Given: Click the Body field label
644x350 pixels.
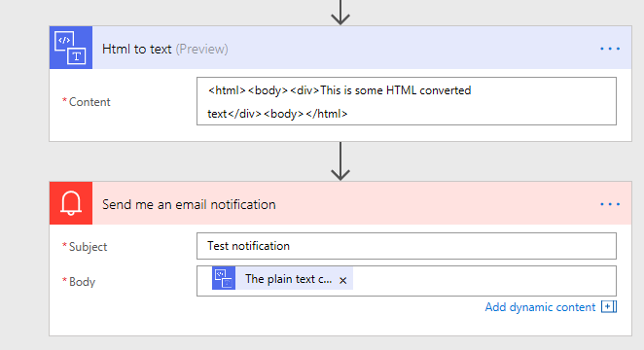Looking at the screenshot, I should click(x=82, y=282).
